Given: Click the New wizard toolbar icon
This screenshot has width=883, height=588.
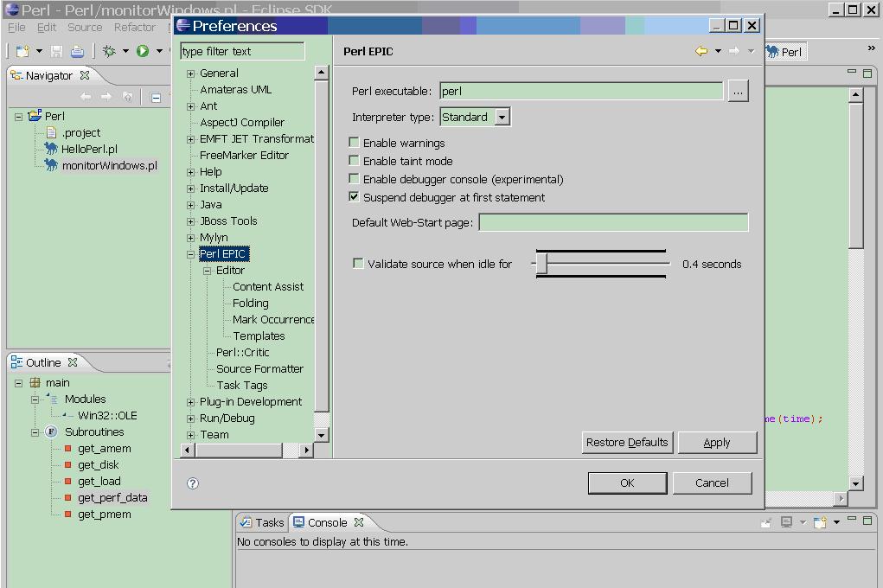Looking at the screenshot, I should click(x=22, y=51).
